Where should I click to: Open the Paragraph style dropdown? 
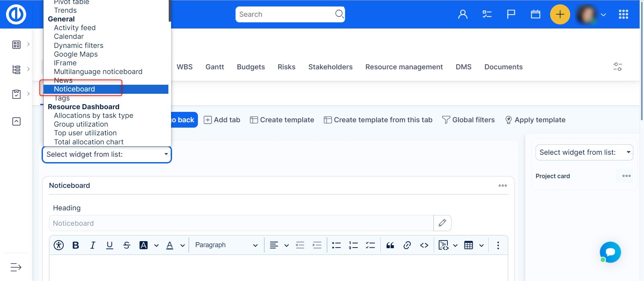(226, 245)
